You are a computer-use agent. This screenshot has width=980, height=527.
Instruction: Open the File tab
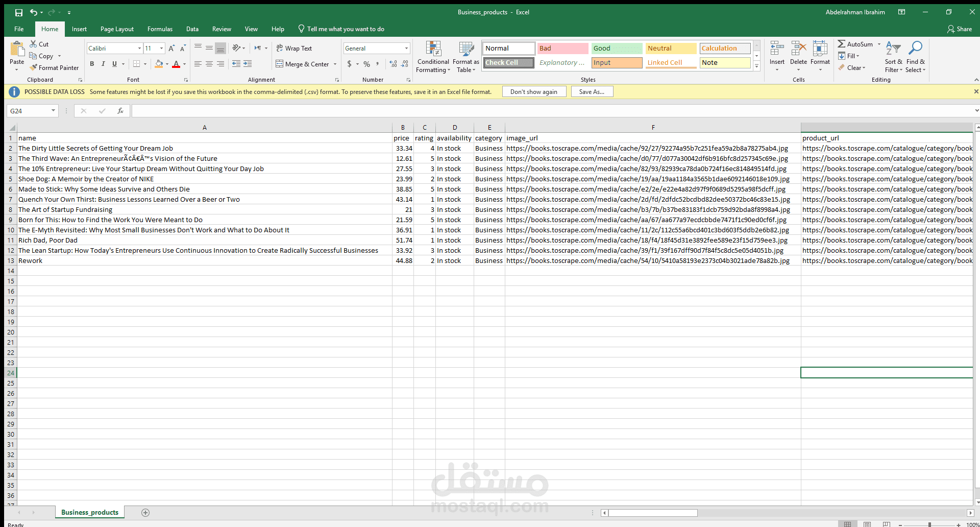pyautogui.click(x=19, y=29)
